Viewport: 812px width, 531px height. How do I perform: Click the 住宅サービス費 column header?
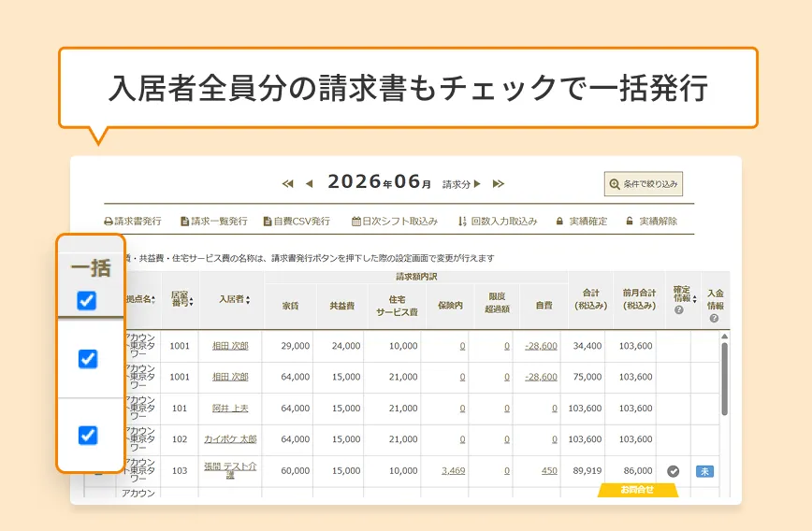point(398,306)
